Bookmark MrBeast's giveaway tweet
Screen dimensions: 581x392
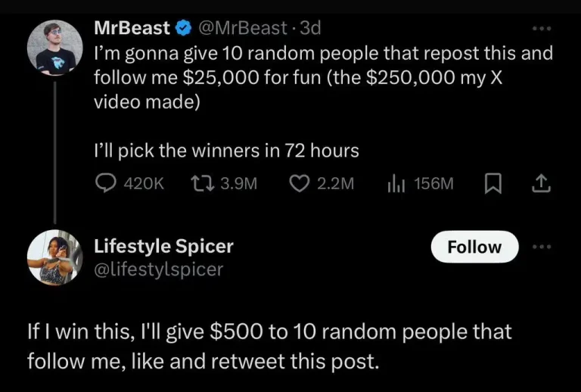click(x=492, y=183)
